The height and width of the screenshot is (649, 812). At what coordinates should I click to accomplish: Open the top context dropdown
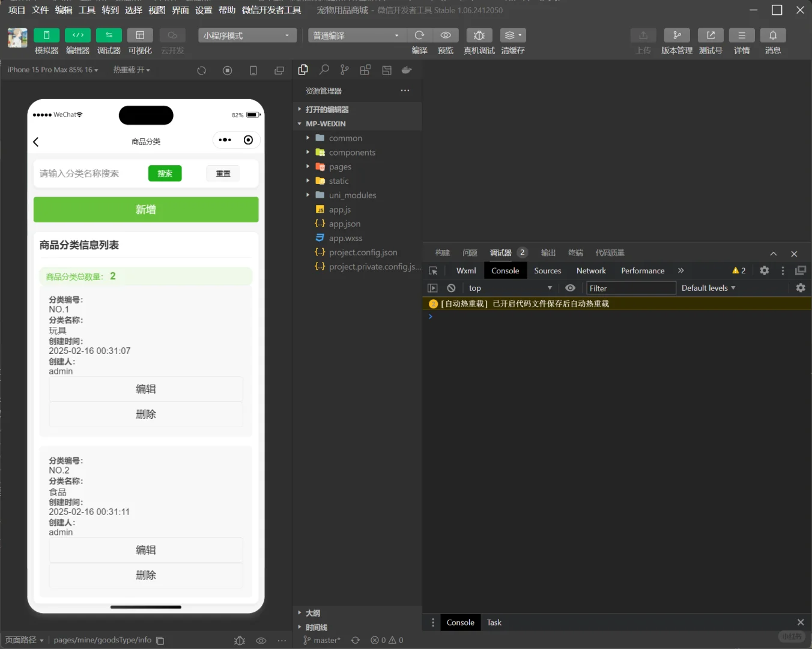coord(511,288)
